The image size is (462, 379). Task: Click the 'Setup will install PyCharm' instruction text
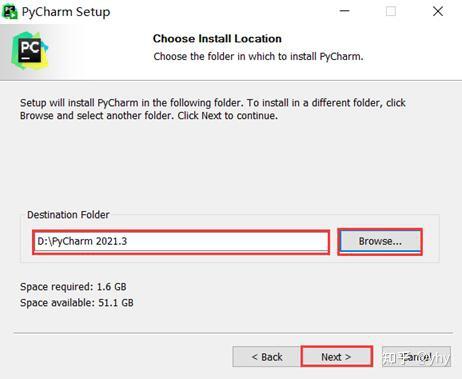pos(213,109)
